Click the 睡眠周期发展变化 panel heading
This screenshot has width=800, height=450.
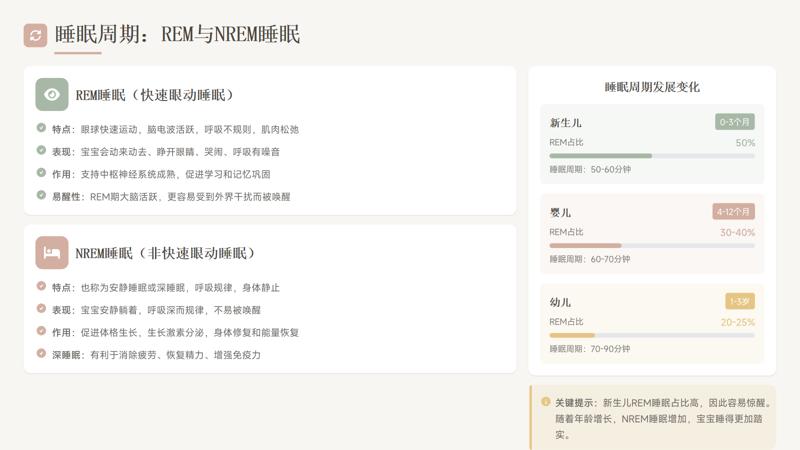click(652, 87)
